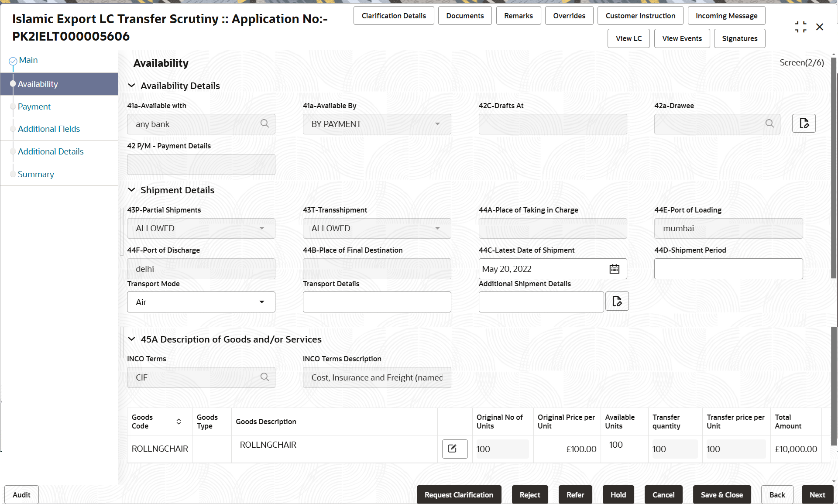Viewport: 838px width, 504px height.
Task: Proceed using the Next button
Action: pos(817,494)
